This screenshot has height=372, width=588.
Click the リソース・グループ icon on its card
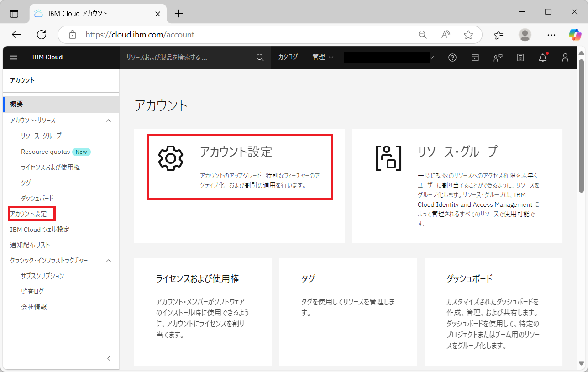click(x=388, y=158)
